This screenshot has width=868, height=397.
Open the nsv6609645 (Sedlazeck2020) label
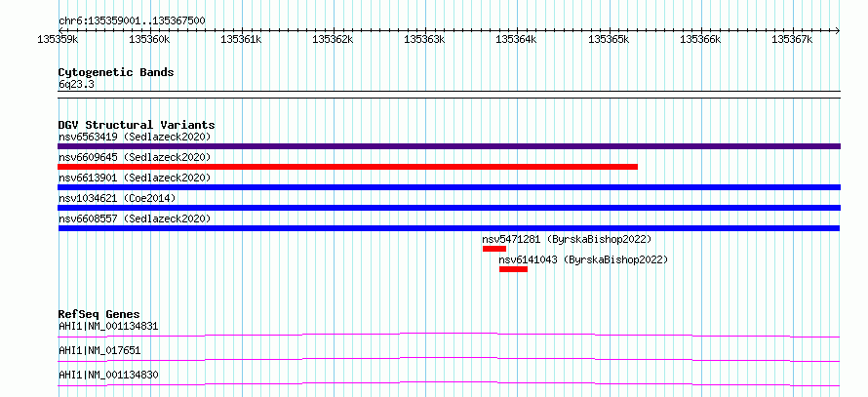coord(135,157)
